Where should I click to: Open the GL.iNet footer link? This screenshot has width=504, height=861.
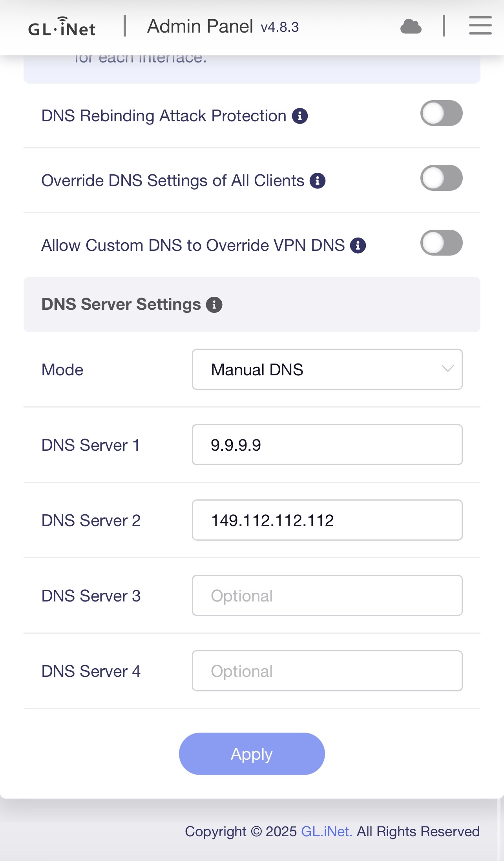click(x=326, y=831)
